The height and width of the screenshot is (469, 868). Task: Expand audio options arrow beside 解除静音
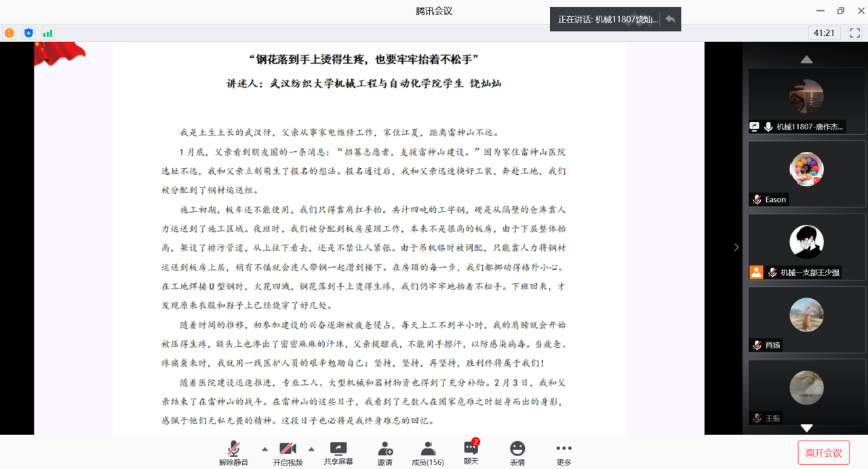tap(264, 449)
